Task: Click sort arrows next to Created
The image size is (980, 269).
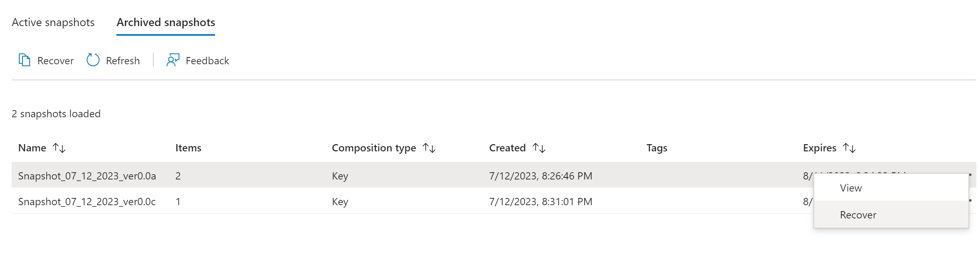Action: point(539,148)
